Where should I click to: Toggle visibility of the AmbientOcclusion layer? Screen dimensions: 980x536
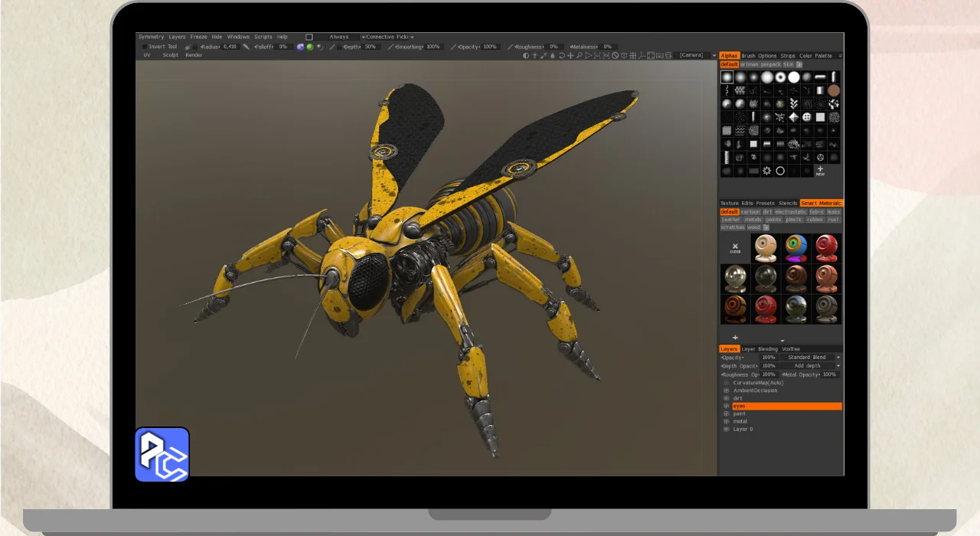tap(726, 391)
